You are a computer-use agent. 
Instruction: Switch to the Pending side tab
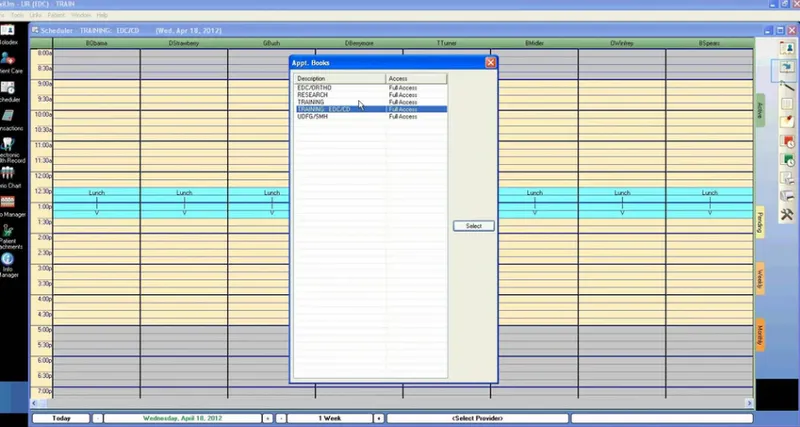pyautogui.click(x=760, y=222)
